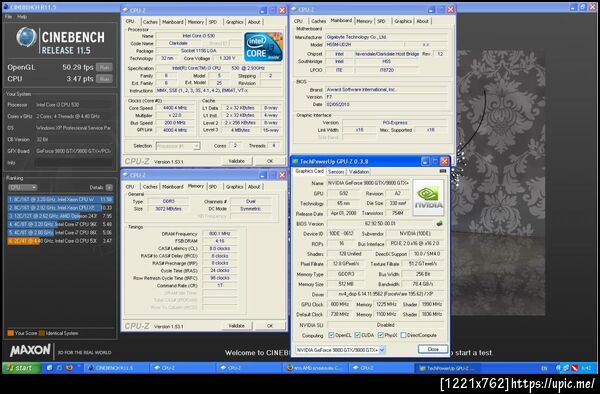The width and height of the screenshot is (600, 394).
Task: Click the Info field in Cinebench
Action: pos(73,163)
